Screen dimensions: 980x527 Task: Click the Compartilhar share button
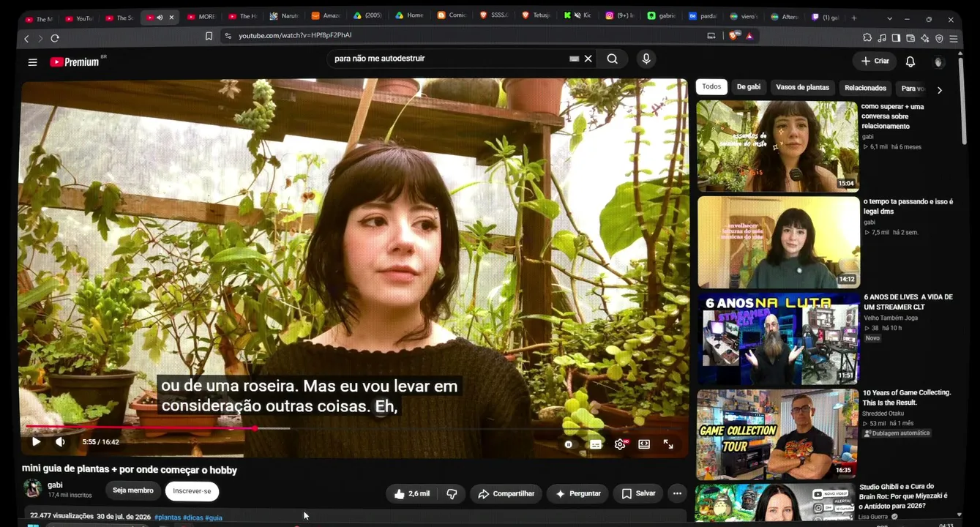pyautogui.click(x=506, y=494)
